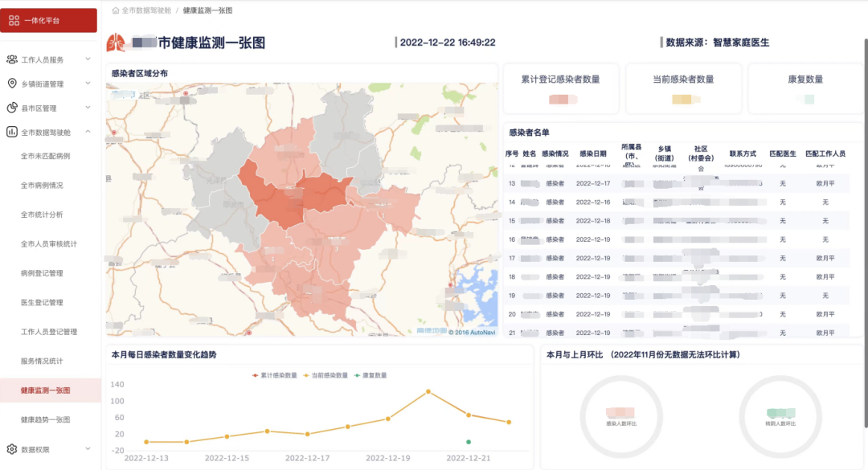Image resolution: width=868 pixels, height=470 pixels.
Task: Expand the 数据权限 menu chevron
Action: point(88,449)
